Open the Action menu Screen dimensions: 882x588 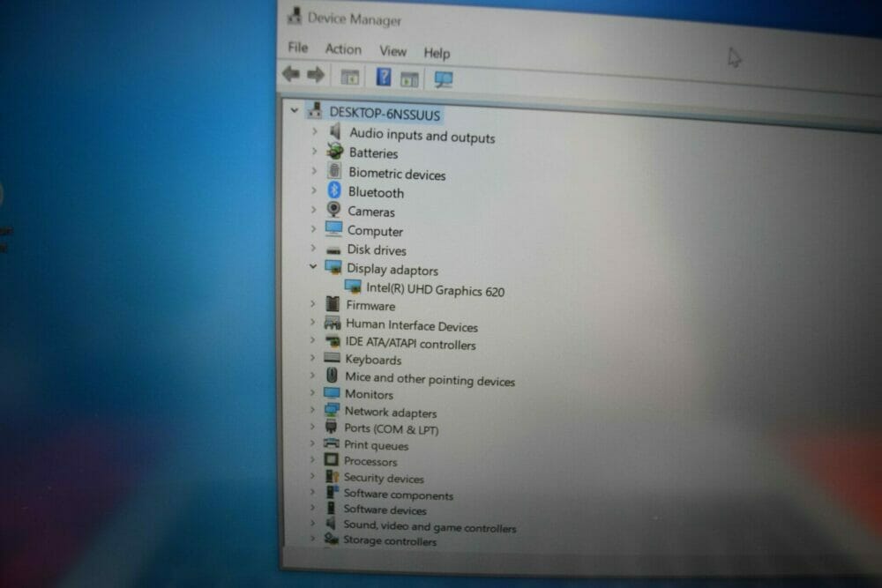(343, 49)
